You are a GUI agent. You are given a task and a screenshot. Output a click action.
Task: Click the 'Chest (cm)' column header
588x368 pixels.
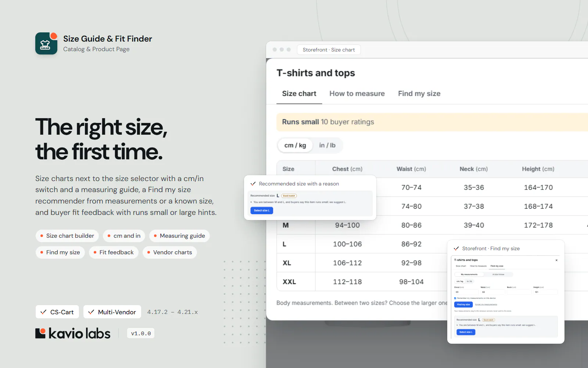click(347, 169)
